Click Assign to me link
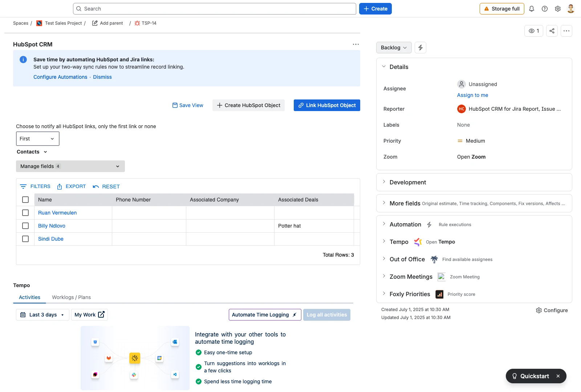Image resolution: width=581 pixels, height=392 pixels. pyautogui.click(x=472, y=95)
